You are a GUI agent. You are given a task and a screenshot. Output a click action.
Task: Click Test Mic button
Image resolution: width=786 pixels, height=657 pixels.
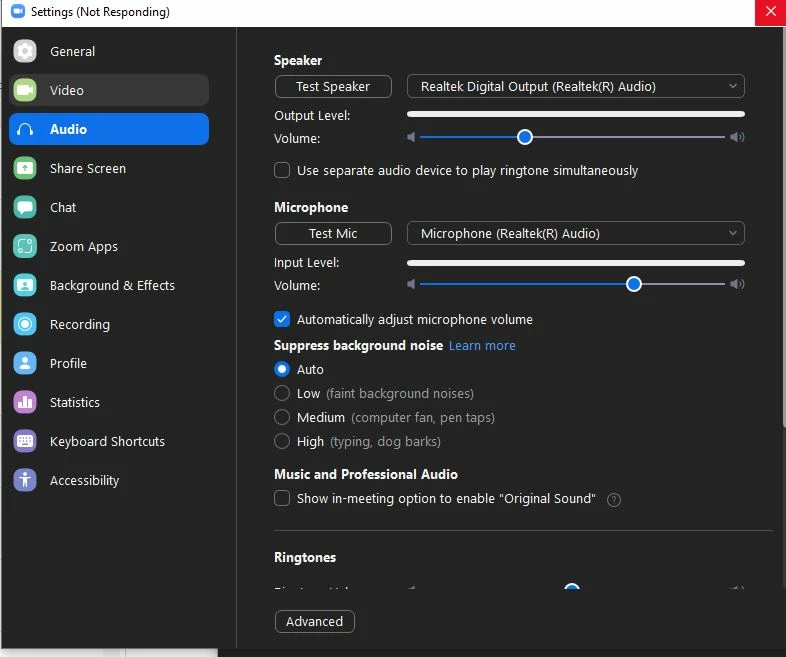(333, 233)
